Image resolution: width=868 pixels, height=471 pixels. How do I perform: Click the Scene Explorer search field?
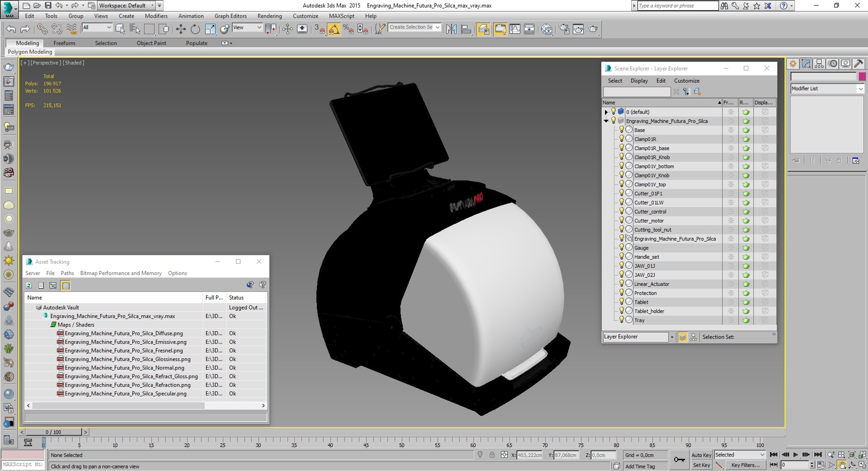click(637, 92)
